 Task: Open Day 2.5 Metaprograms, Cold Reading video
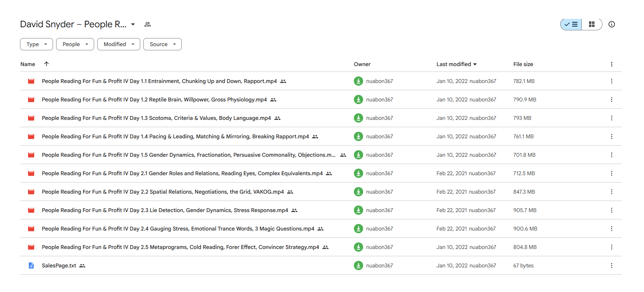(x=180, y=247)
